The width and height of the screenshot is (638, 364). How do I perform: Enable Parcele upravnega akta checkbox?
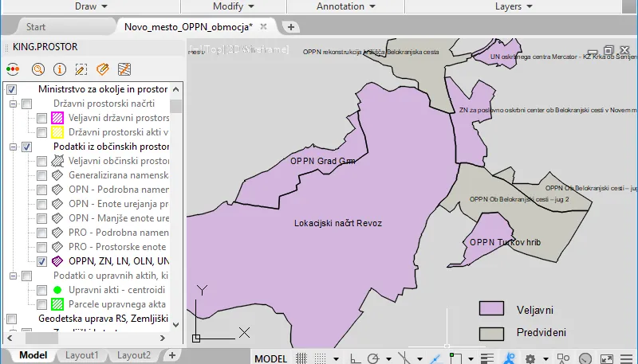point(42,304)
